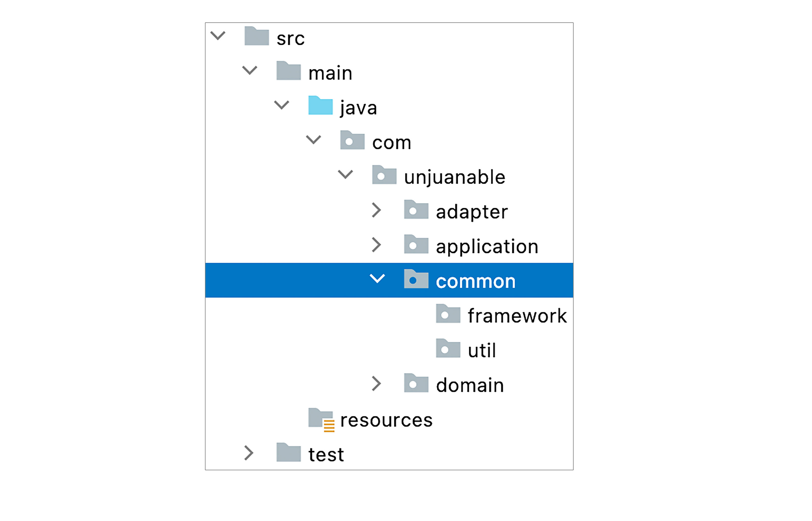Click the com package icon
The height and width of the screenshot is (521, 812).
(352, 140)
